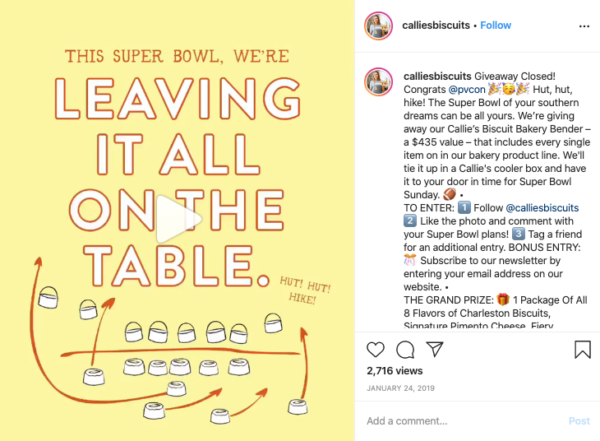The width and height of the screenshot is (600, 441).
Task: Open the profile avatar in post header
Action: click(378, 25)
